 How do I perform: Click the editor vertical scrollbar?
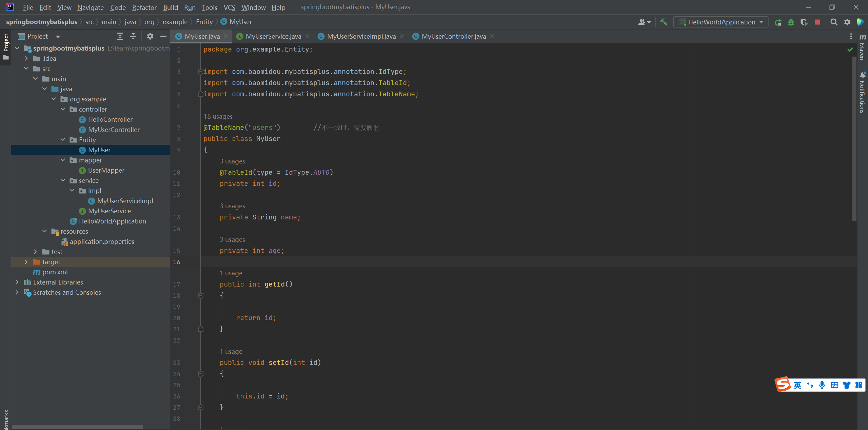[854, 136]
